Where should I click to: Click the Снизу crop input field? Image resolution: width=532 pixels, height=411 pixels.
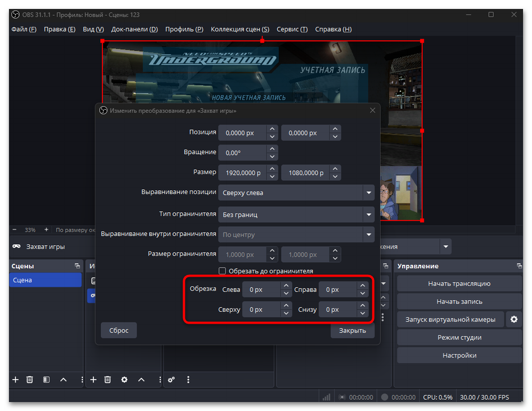coord(338,310)
